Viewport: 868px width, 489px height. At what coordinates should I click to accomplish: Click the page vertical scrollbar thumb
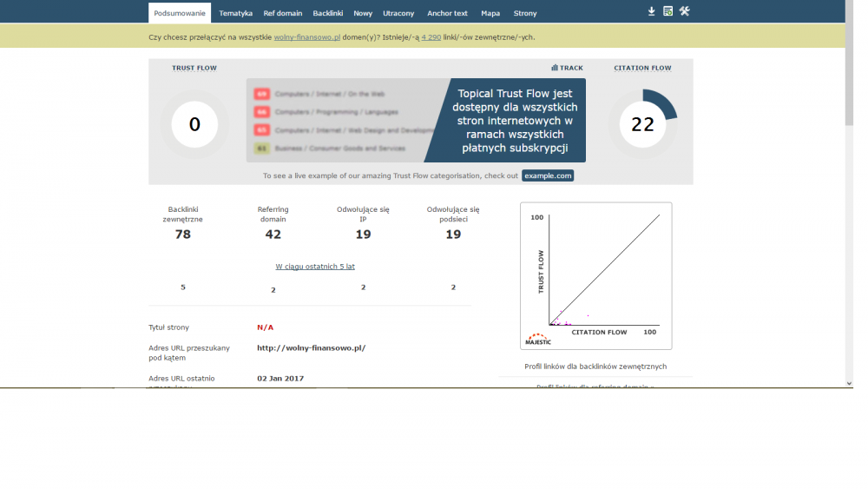(x=849, y=63)
